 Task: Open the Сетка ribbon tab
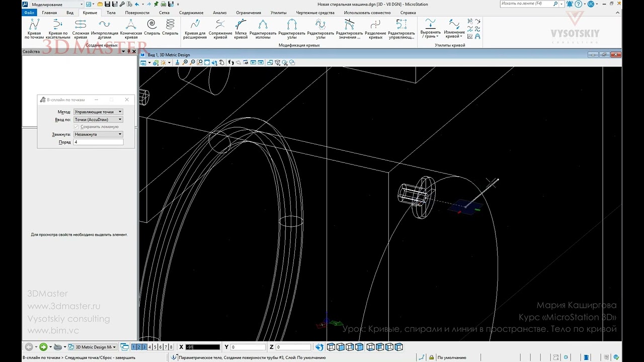coord(164,13)
